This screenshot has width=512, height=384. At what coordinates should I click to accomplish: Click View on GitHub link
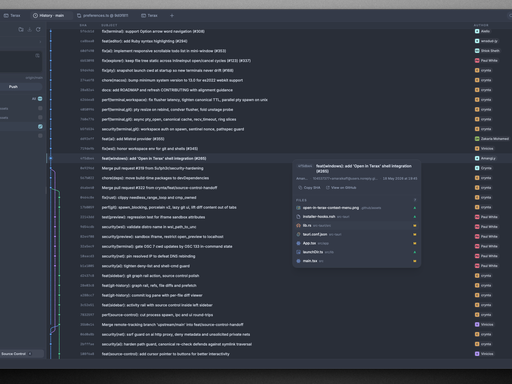341,188
